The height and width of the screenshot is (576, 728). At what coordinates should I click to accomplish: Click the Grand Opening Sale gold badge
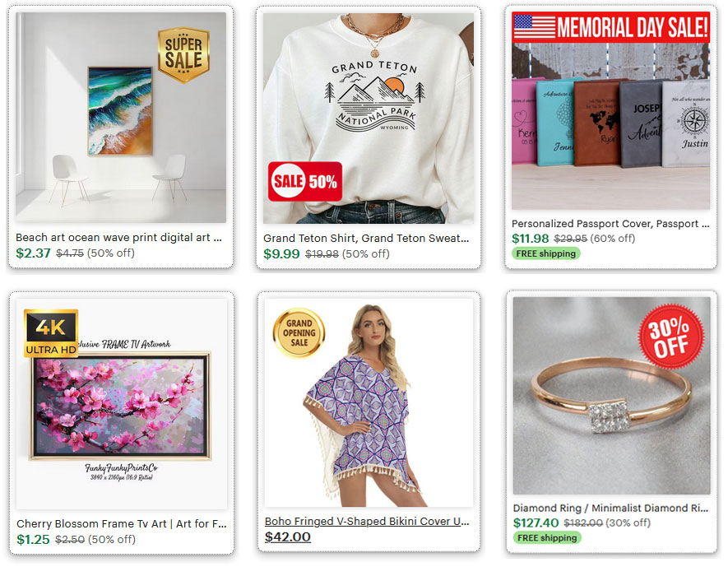tap(299, 332)
